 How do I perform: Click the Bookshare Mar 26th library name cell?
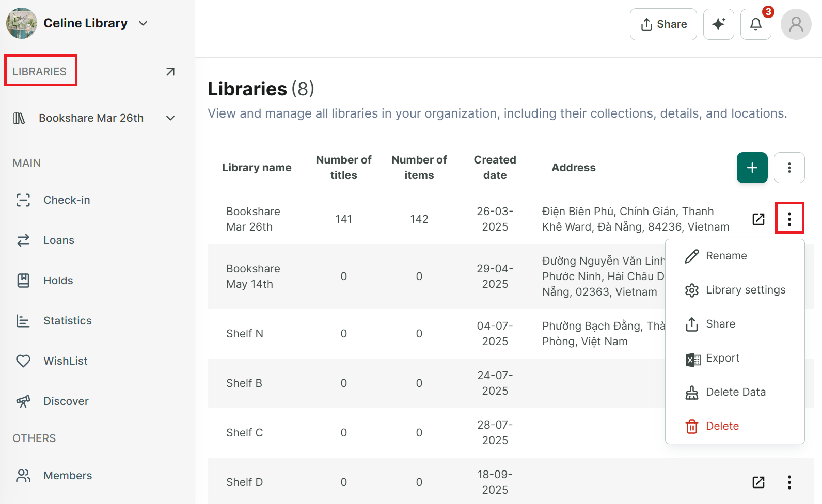tap(253, 219)
